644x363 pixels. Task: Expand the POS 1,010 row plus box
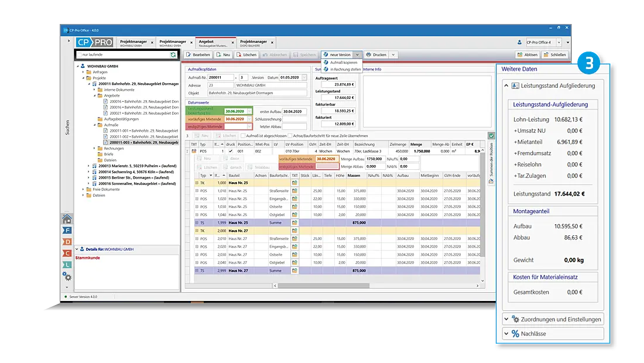click(197, 191)
